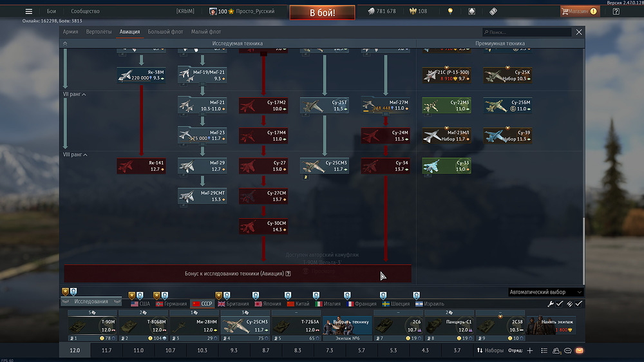Viewport: 644px width, 362px height.
Task: Open the ticket/wager icon in top bar
Action: point(493,12)
